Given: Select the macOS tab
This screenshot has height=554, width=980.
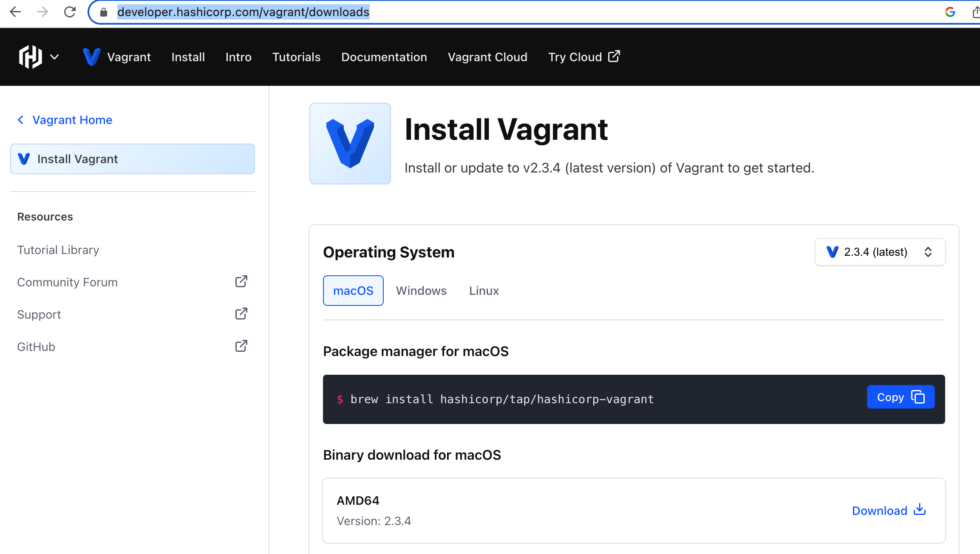Looking at the screenshot, I should (353, 291).
